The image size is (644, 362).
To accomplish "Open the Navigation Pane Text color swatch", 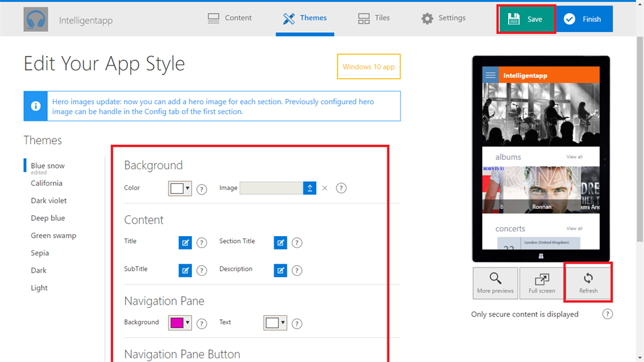I will tap(272, 323).
